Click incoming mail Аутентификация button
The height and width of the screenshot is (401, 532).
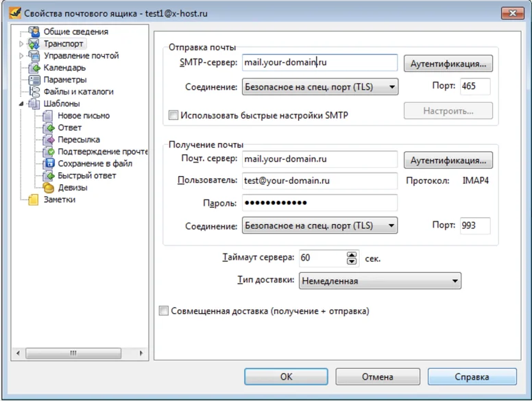[448, 160]
